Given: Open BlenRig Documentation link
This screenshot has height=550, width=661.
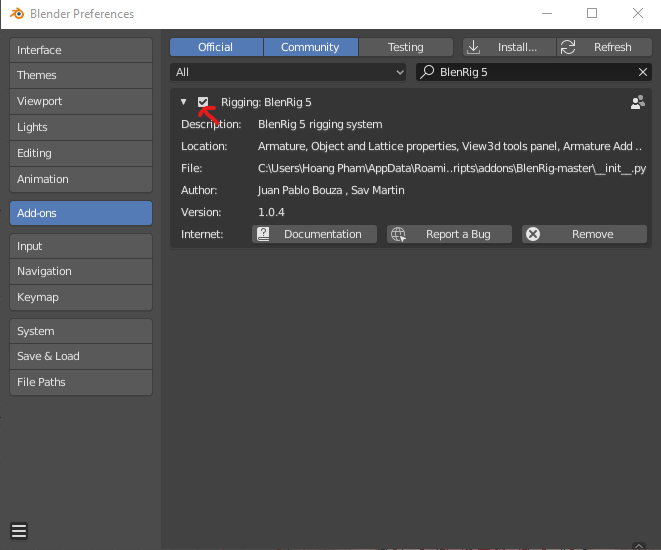Looking at the screenshot, I should tap(314, 234).
